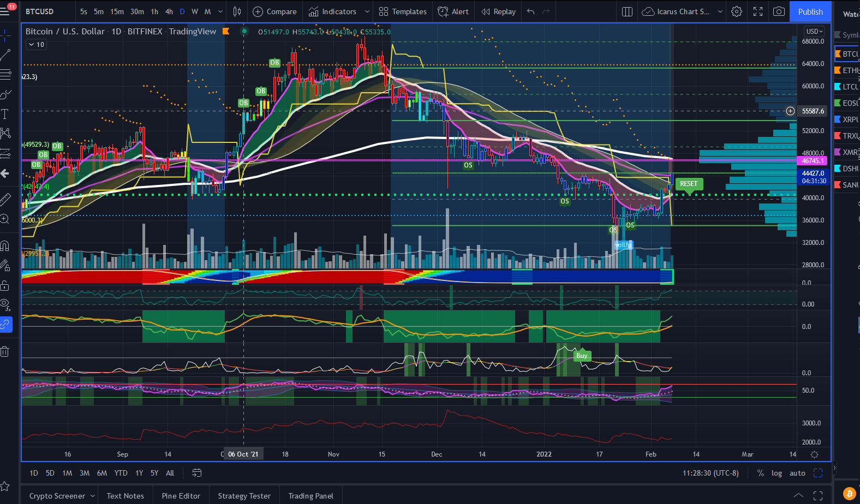Open the Pine Editor tab
The image size is (860, 504).
click(181, 496)
